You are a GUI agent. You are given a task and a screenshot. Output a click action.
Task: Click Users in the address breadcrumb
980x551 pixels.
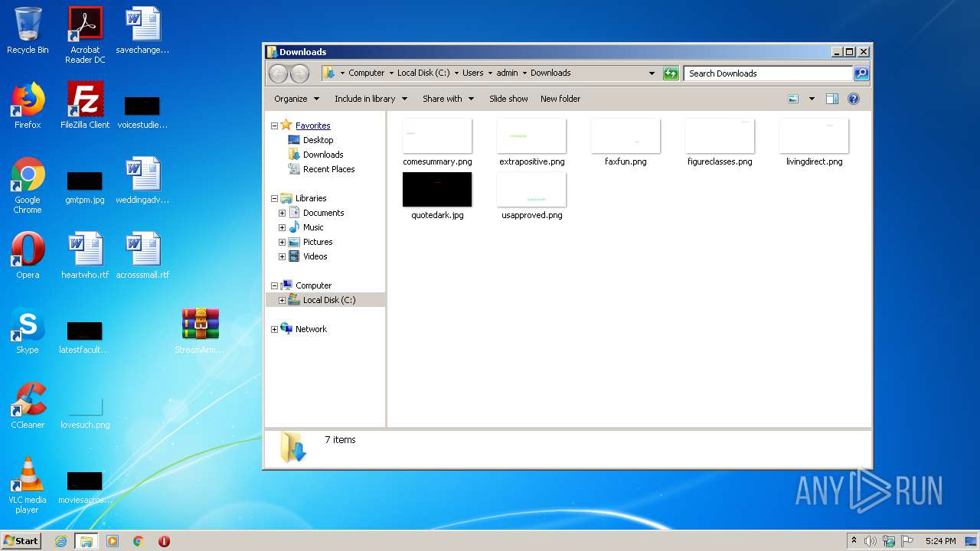[x=472, y=73]
